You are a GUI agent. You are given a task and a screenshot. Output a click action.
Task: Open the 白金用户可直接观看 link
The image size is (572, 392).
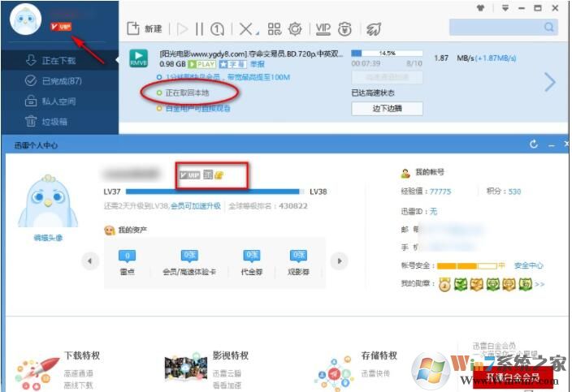tap(197, 108)
